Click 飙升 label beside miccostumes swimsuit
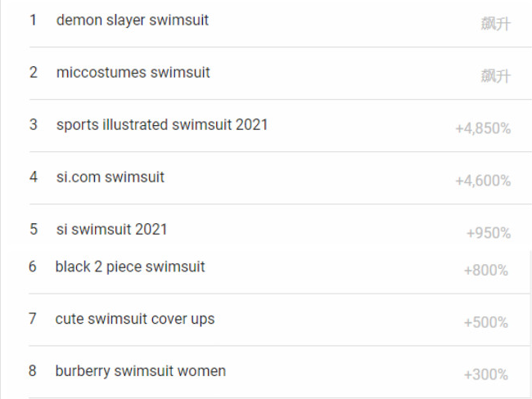Screen dimensions: 532x399 click(495, 76)
